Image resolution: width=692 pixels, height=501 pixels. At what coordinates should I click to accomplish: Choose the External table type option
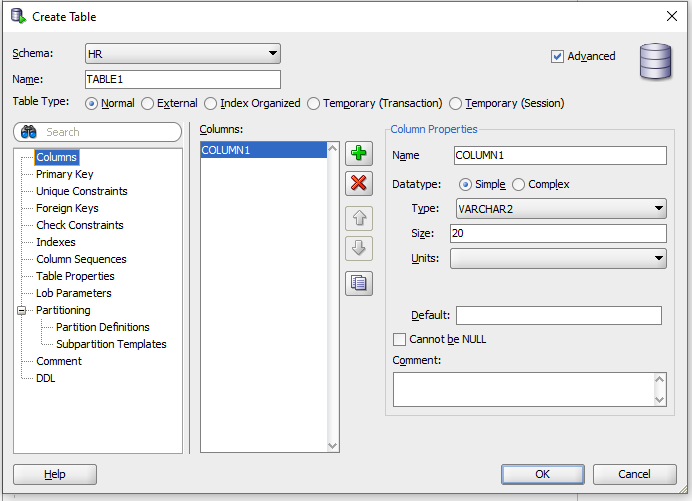[x=148, y=104]
